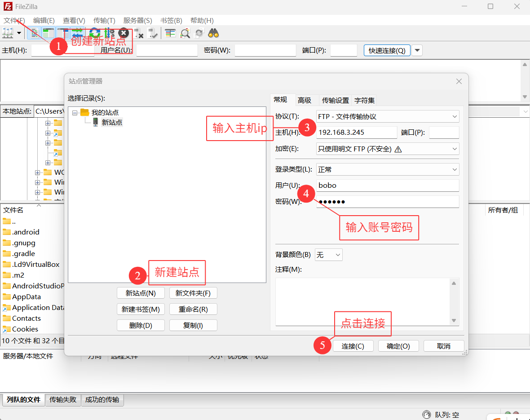
Task: Click the 密码(W) field in Site Manager
Action: [387, 202]
